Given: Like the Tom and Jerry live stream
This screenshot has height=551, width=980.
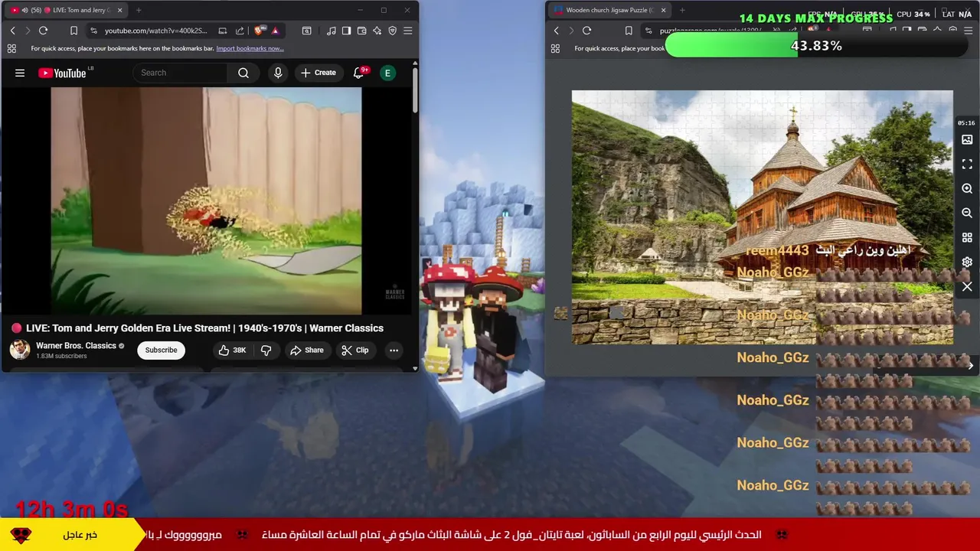Looking at the screenshot, I should tap(231, 350).
